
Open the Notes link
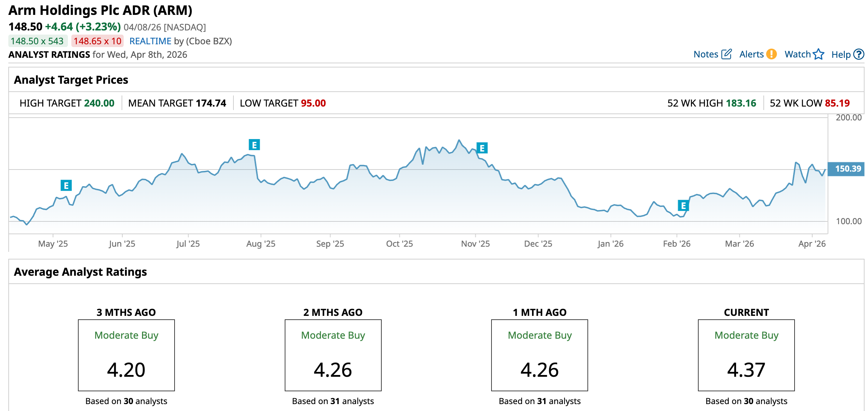706,54
